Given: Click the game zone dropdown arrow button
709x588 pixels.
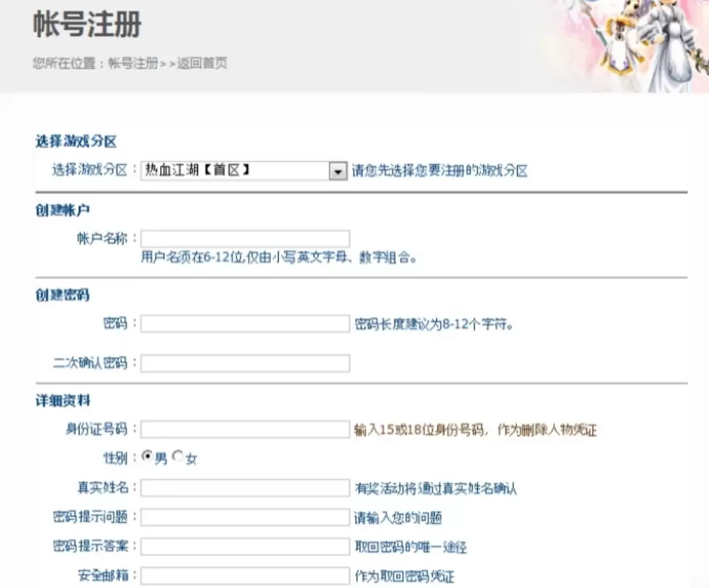Looking at the screenshot, I should coord(338,171).
